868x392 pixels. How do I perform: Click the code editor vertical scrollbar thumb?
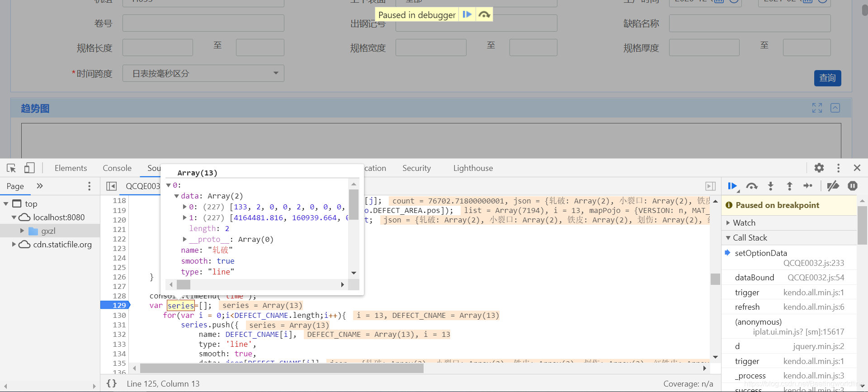715,279
